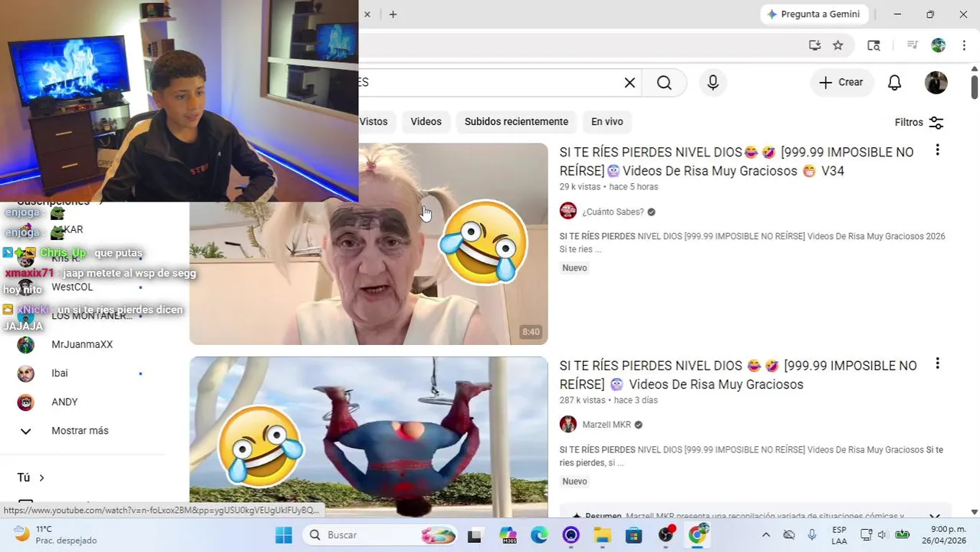Open the Windows Start menu

pyautogui.click(x=284, y=535)
